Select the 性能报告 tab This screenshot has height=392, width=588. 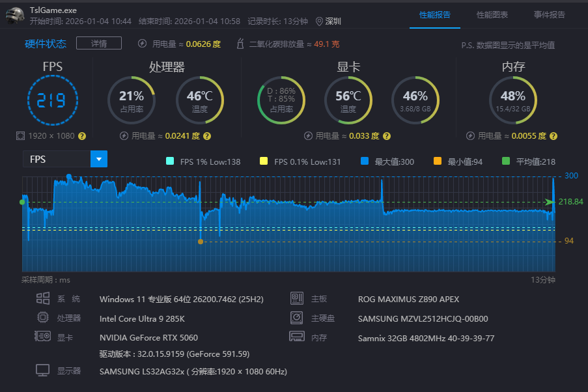(434, 14)
